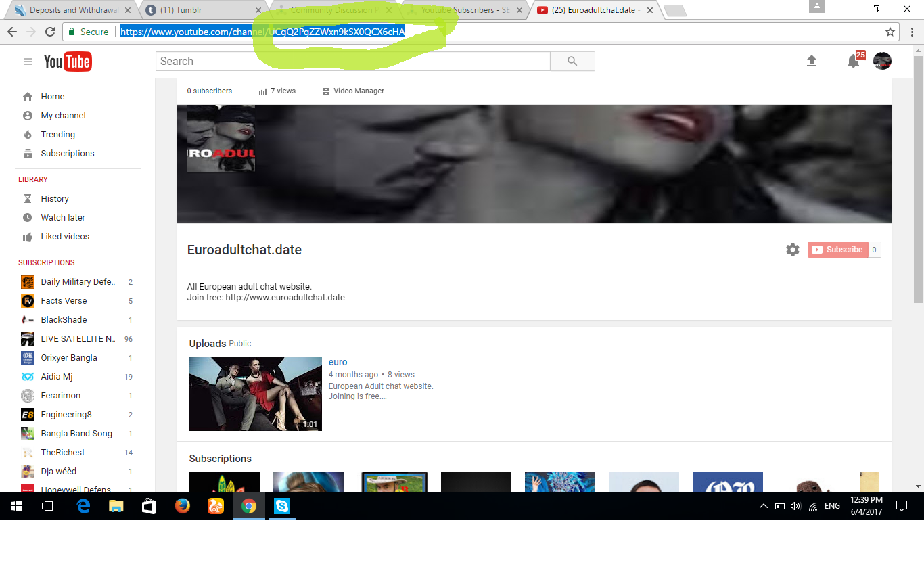This screenshot has width=924, height=575.
Task: Open Watch later in Library
Action: pyautogui.click(x=63, y=218)
